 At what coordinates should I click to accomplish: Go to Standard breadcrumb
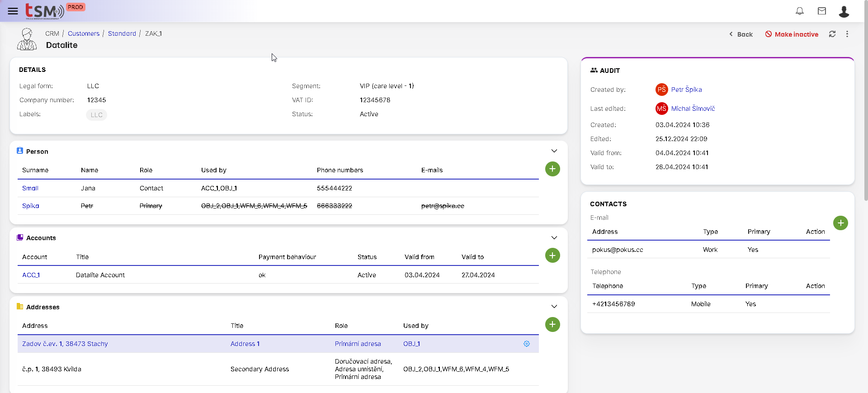pyautogui.click(x=122, y=33)
